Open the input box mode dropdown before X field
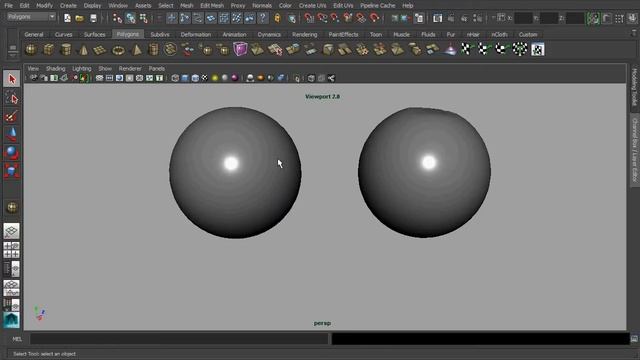Screen dimensions: 640x360 (x=501, y=18)
